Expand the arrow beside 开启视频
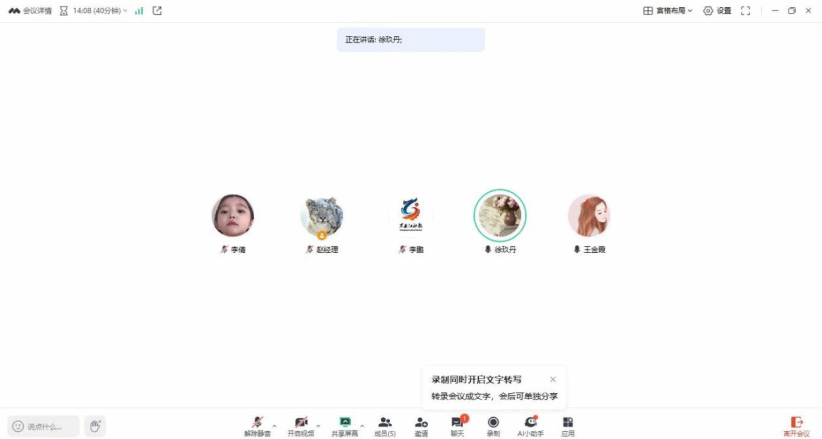This screenshot has width=822, height=439. click(318, 425)
